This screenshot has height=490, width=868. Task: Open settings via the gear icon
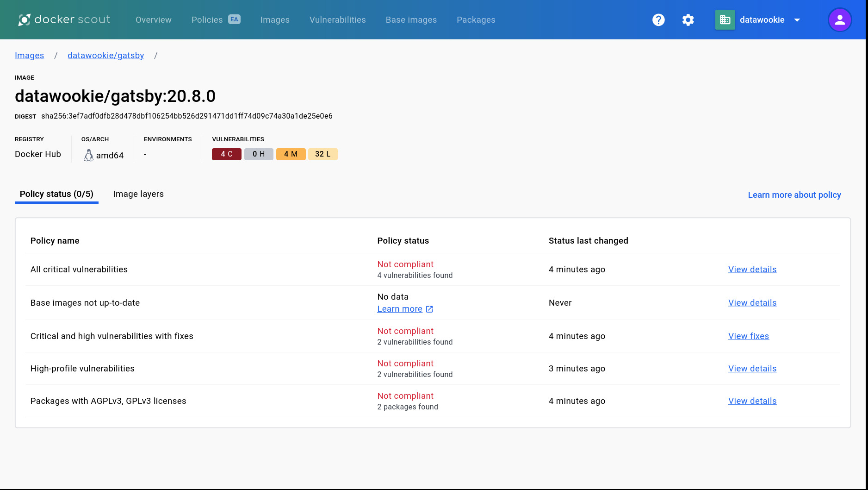click(x=688, y=20)
